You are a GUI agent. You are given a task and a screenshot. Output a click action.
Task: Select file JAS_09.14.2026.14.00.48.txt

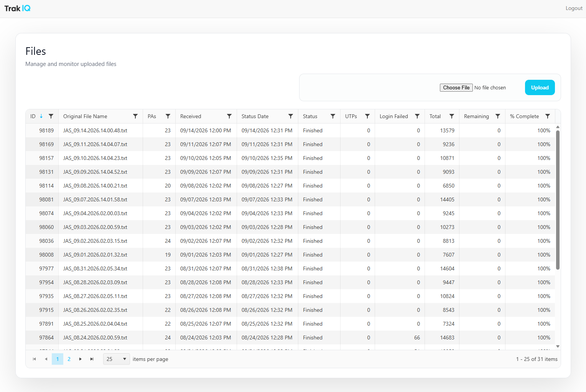click(x=95, y=130)
